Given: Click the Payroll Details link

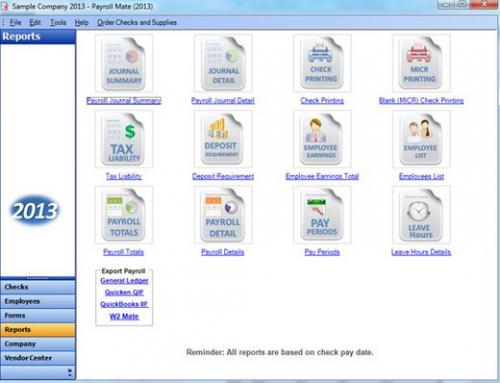Looking at the screenshot, I should [223, 252].
